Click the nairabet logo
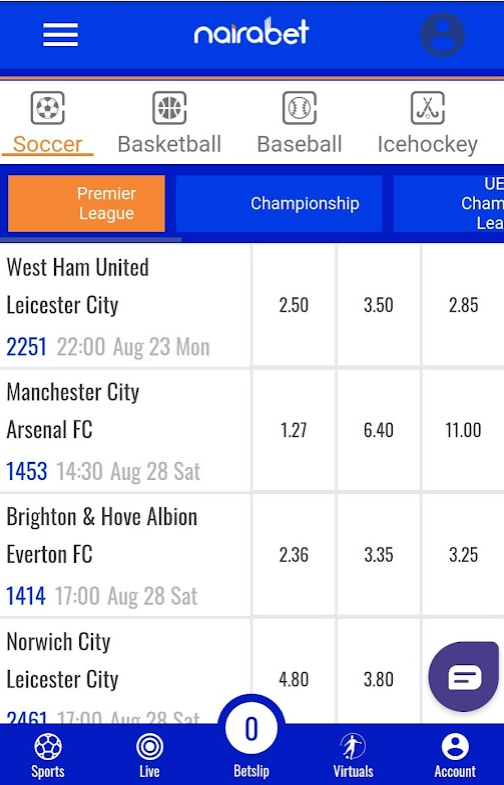 (252, 31)
